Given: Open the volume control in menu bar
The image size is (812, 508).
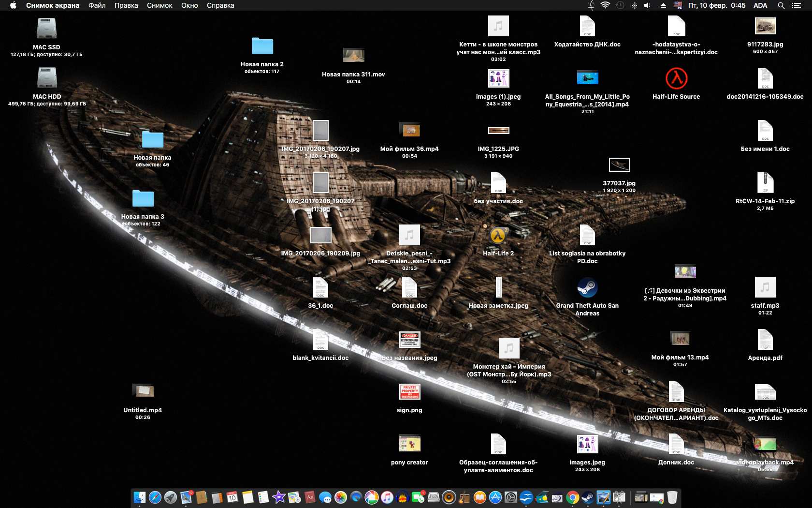Looking at the screenshot, I should tap(648, 5).
